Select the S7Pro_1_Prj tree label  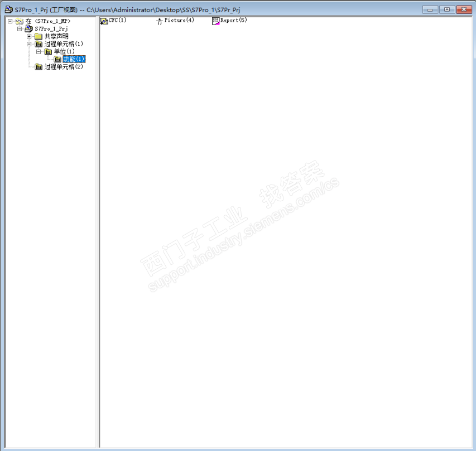(x=51, y=29)
